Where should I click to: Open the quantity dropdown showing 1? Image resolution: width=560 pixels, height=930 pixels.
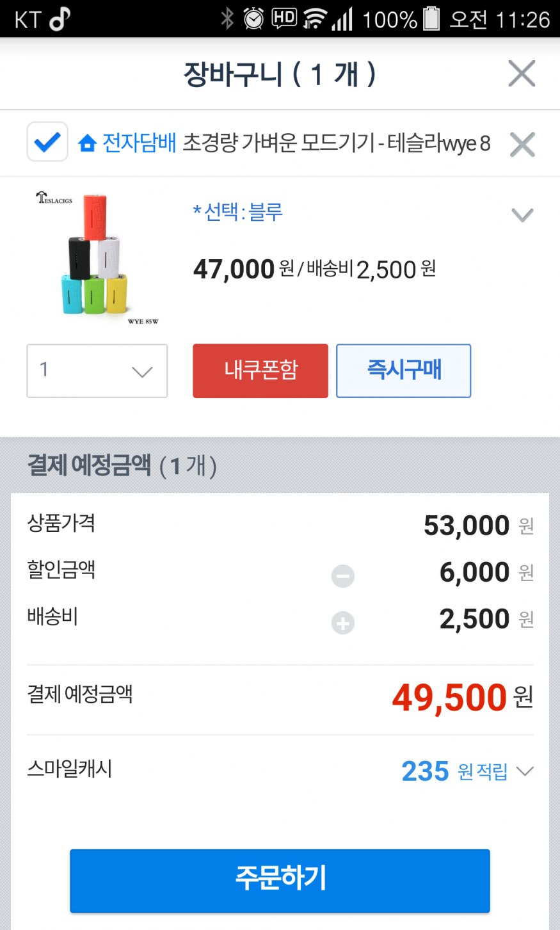pyautogui.click(x=97, y=371)
